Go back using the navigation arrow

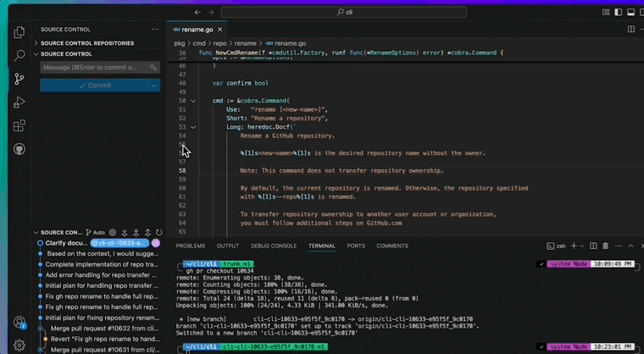click(x=197, y=13)
